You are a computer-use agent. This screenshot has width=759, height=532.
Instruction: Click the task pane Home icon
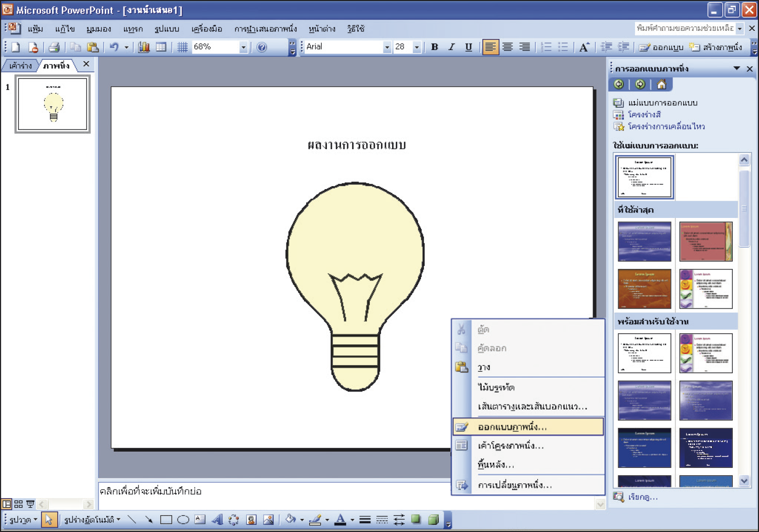(x=661, y=84)
